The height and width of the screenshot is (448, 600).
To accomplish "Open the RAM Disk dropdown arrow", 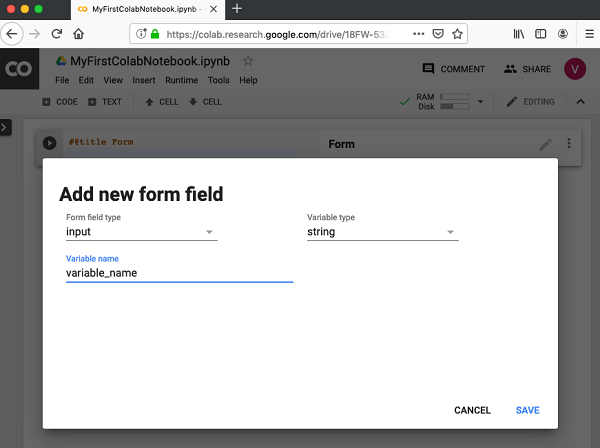I will click(480, 102).
